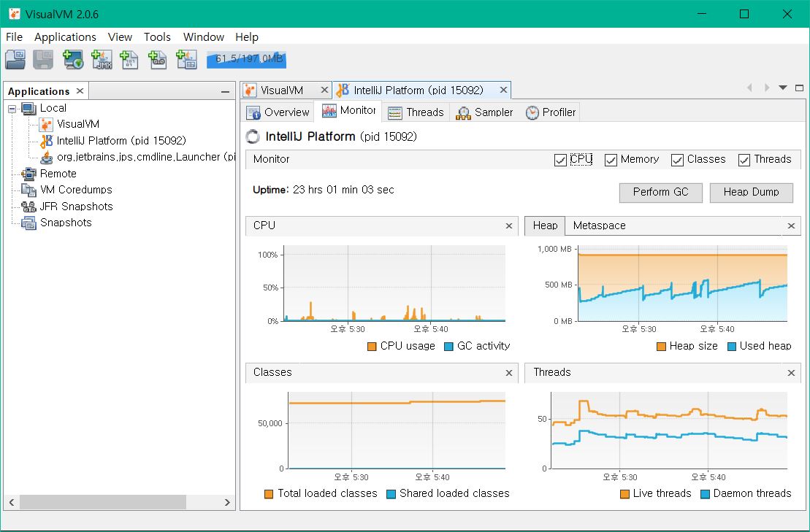Open the Threads subtab
This screenshot has height=532, width=810.
(416, 112)
